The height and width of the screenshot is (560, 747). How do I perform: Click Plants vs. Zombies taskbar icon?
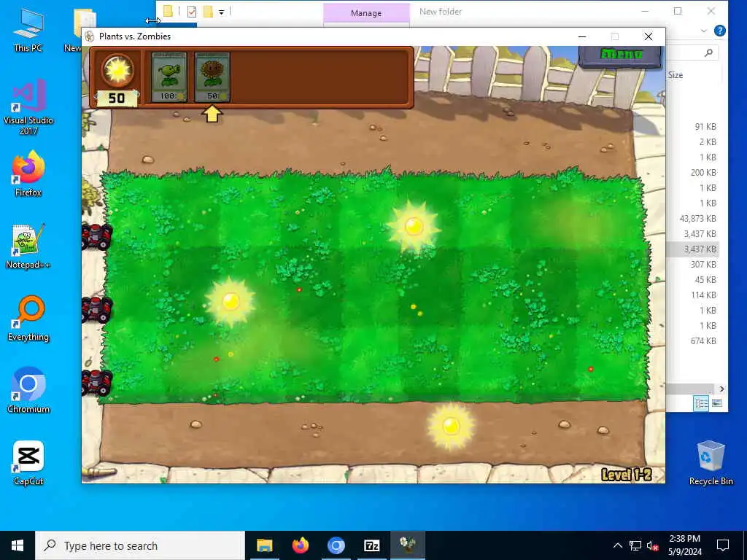(408, 545)
